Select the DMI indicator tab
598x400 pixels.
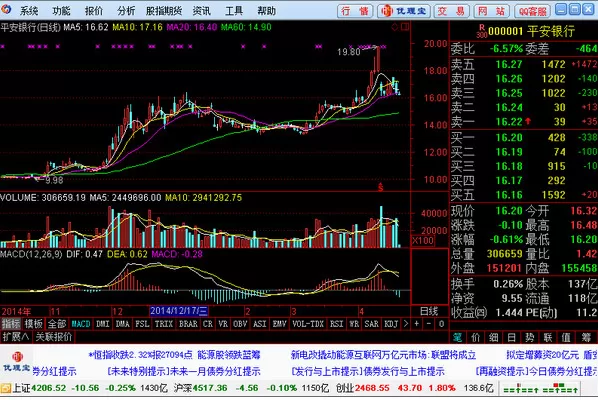point(103,324)
